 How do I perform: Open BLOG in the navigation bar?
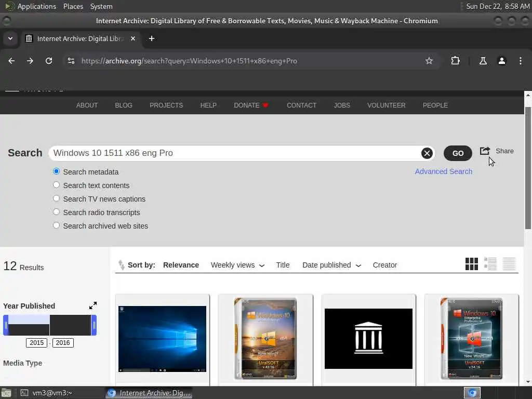pos(124,105)
